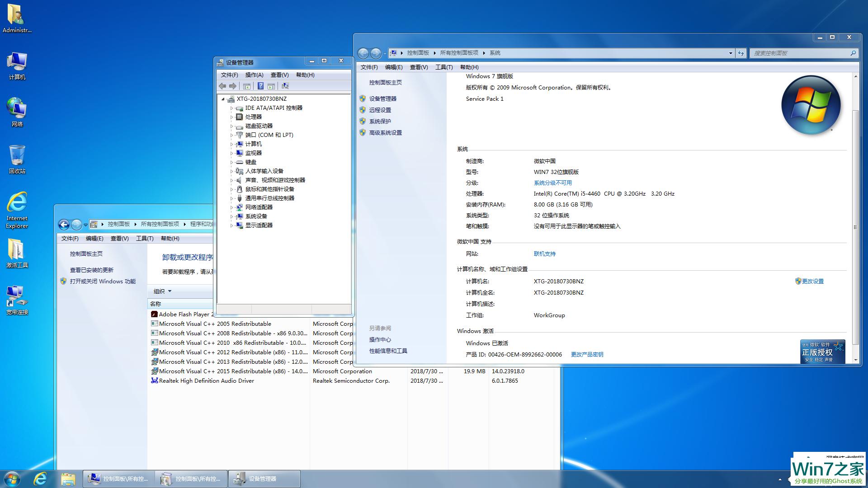Select the 回收站 desktop icon
Screen dimensions: 868x488
click(x=17, y=160)
